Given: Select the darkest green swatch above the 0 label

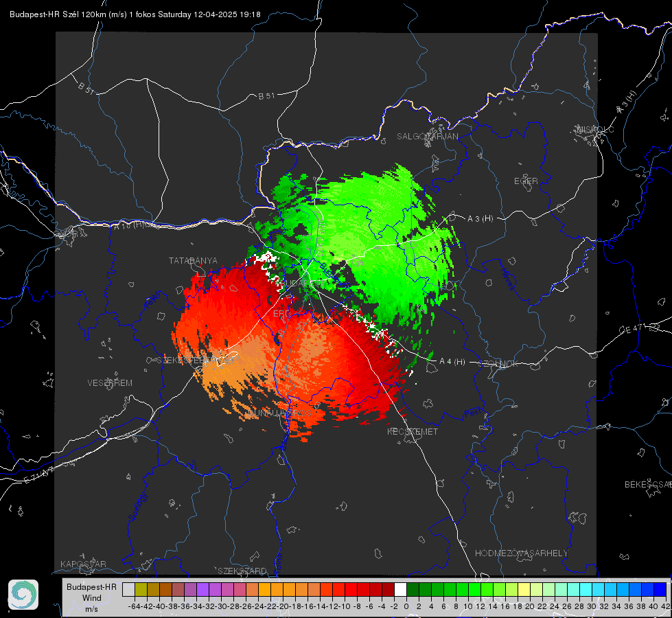Looking at the screenshot, I should click(x=413, y=589).
